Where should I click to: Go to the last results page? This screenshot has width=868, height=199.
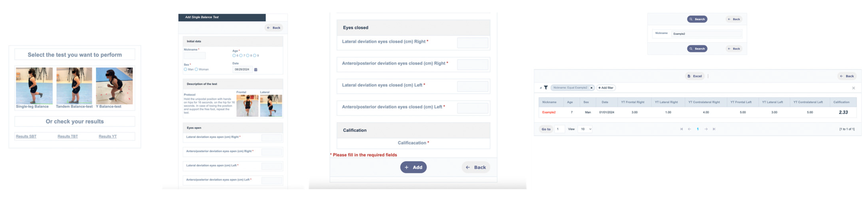[x=714, y=129]
